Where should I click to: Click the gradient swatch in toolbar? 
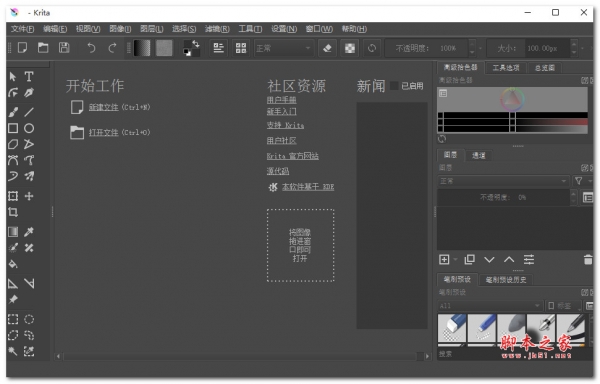pyautogui.click(x=142, y=48)
